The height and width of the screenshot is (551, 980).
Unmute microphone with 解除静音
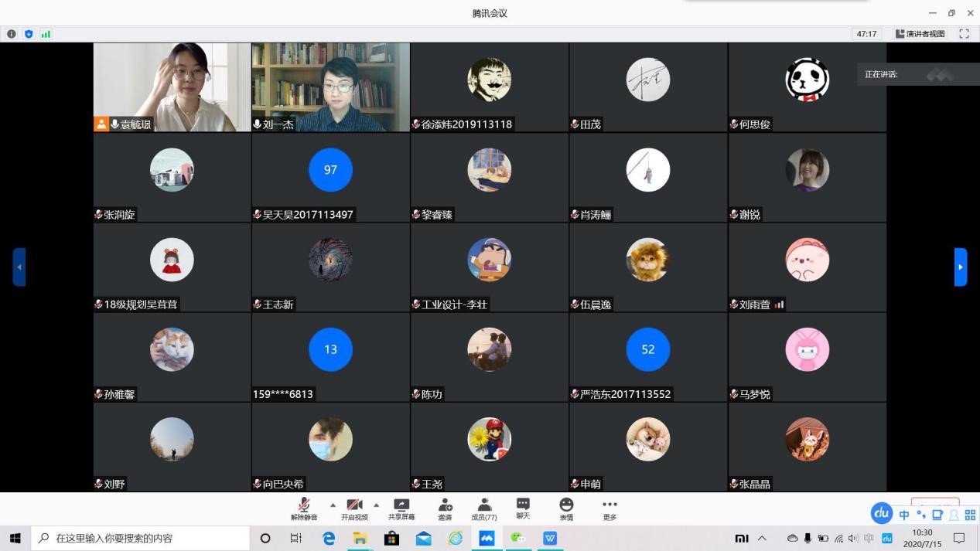(x=304, y=508)
